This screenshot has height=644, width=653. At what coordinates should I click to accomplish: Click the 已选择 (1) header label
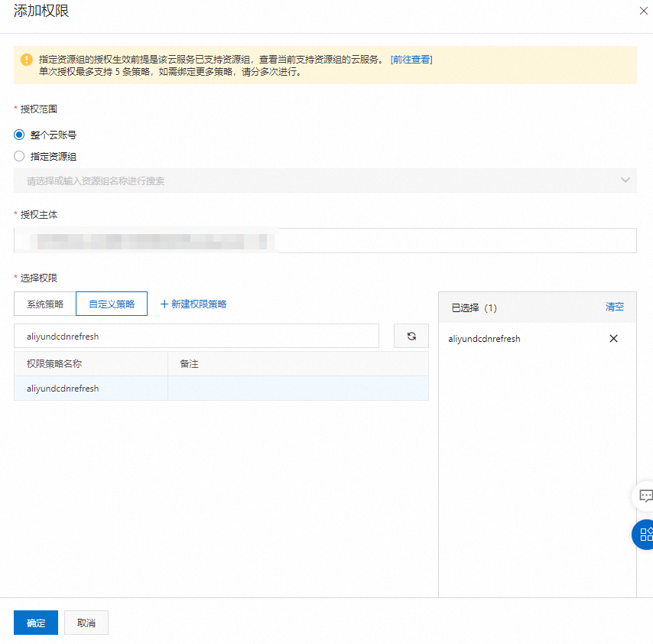[474, 307]
